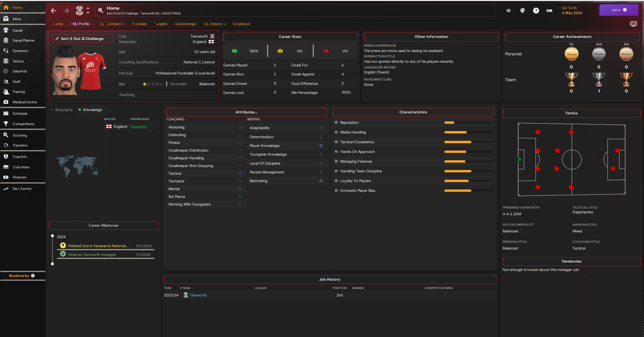The width and height of the screenshot is (644, 337).
Task: Click the Tactical Consistency level bar
Action: (x=468, y=142)
